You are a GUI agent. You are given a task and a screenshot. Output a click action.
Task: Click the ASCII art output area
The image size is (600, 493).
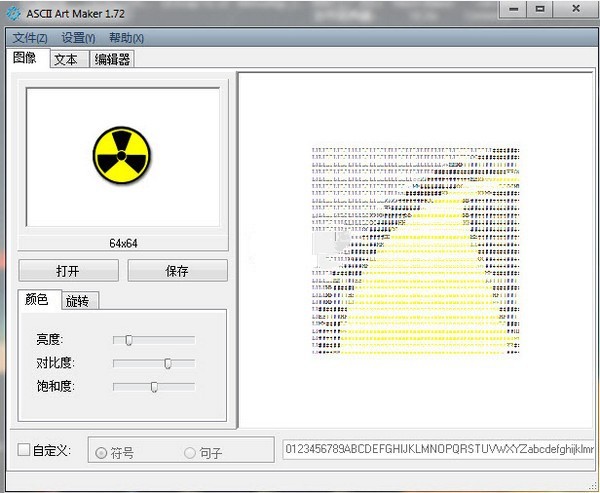click(415, 250)
